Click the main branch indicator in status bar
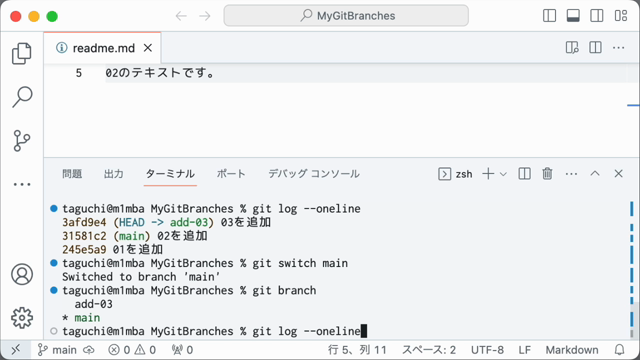Image resolution: width=640 pixels, height=360 pixels. (x=57, y=350)
